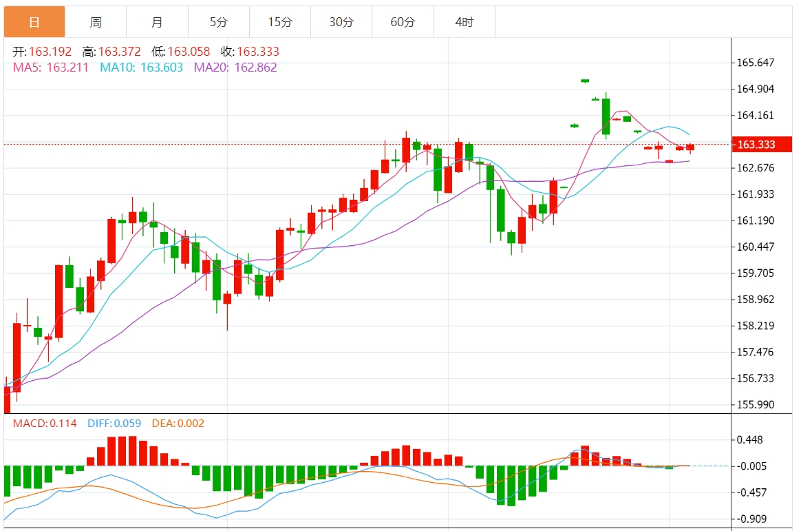The image size is (812, 531).
Task: Click the -0.909 MACD axis label
Action: (752, 519)
